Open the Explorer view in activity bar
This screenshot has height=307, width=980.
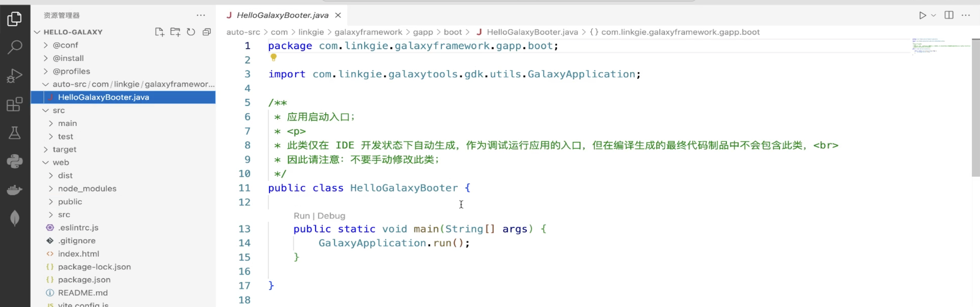[15, 19]
